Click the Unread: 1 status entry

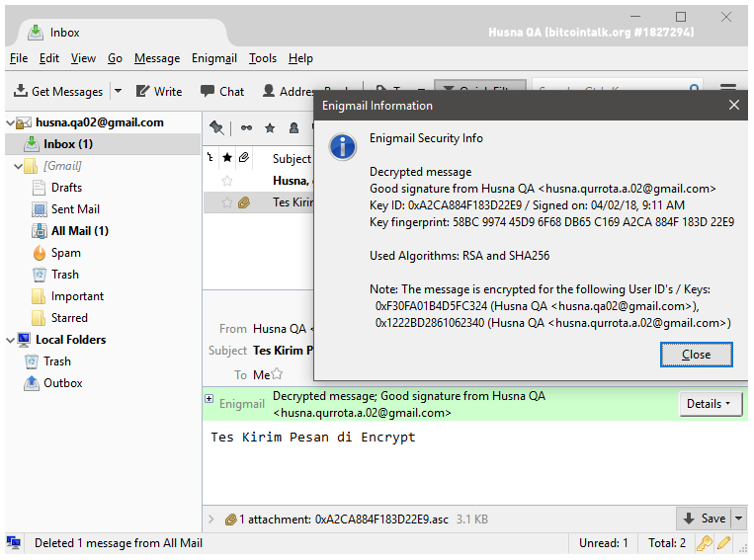603,543
